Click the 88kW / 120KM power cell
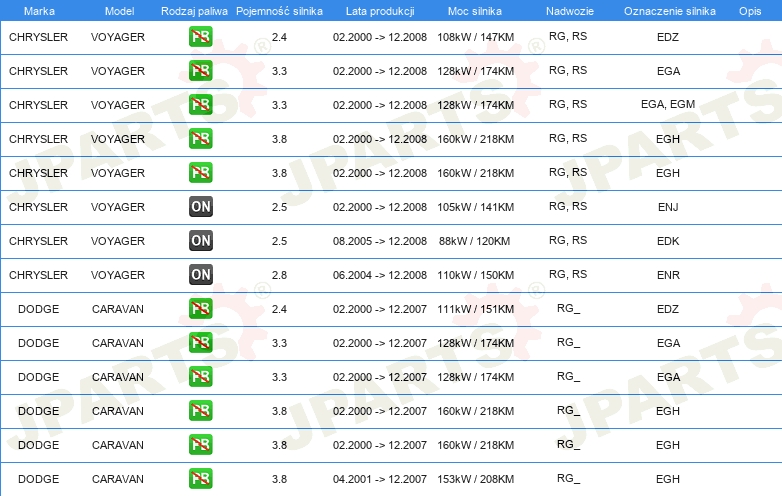The width and height of the screenshot is (782, 496). click(475, 241)
